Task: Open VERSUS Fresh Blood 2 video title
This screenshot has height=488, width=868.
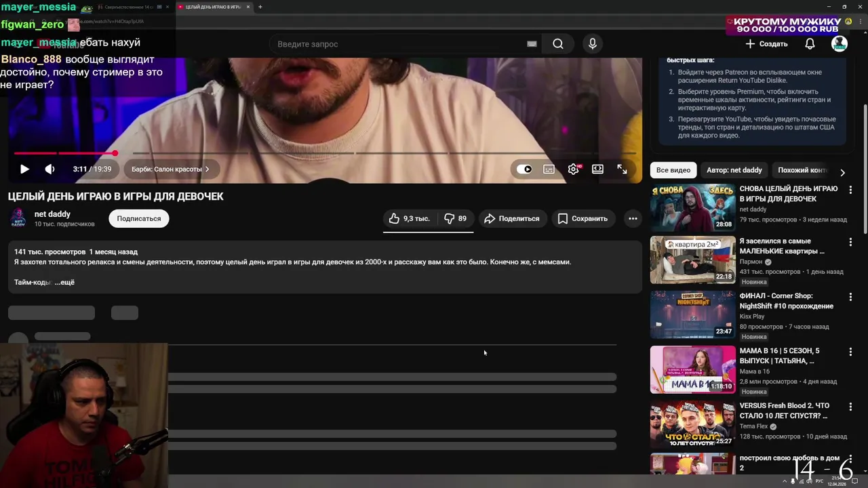Action: (x=784, y=411)
